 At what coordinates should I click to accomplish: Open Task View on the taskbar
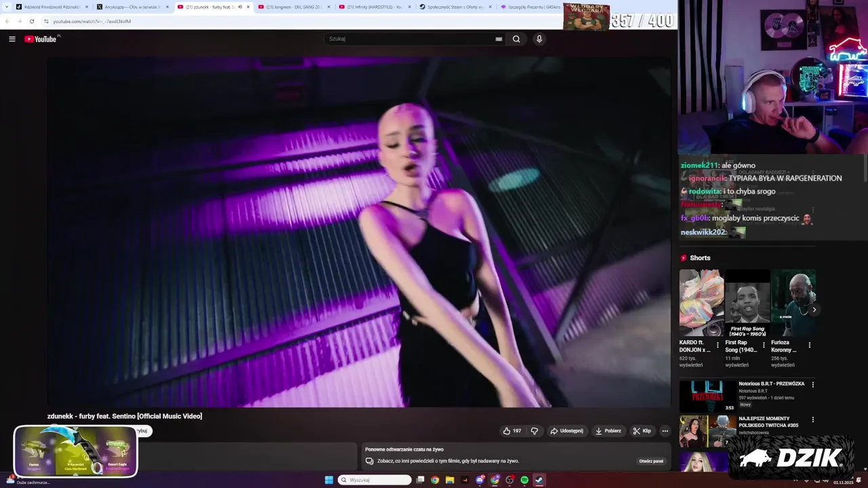(420, 480)
